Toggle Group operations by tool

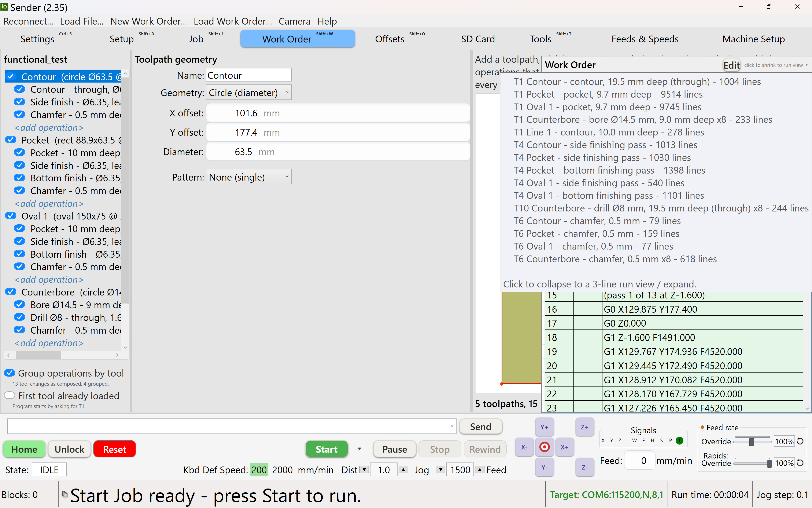click(10, 373)
